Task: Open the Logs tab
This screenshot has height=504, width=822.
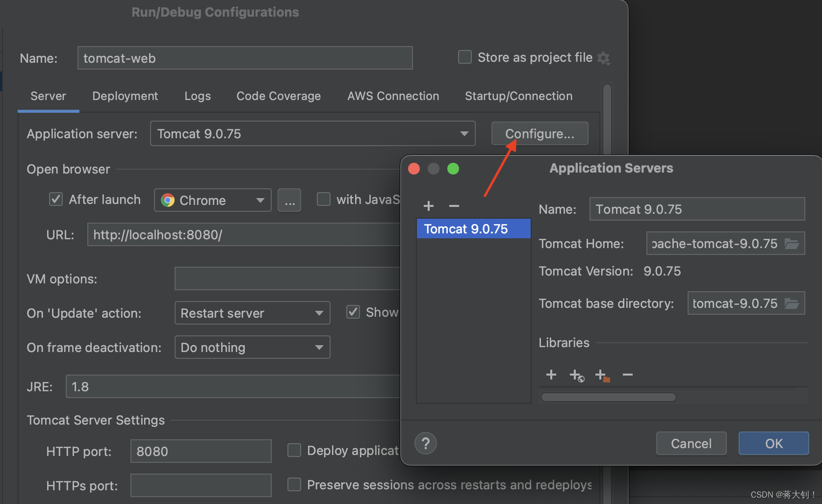Action: 198,96
